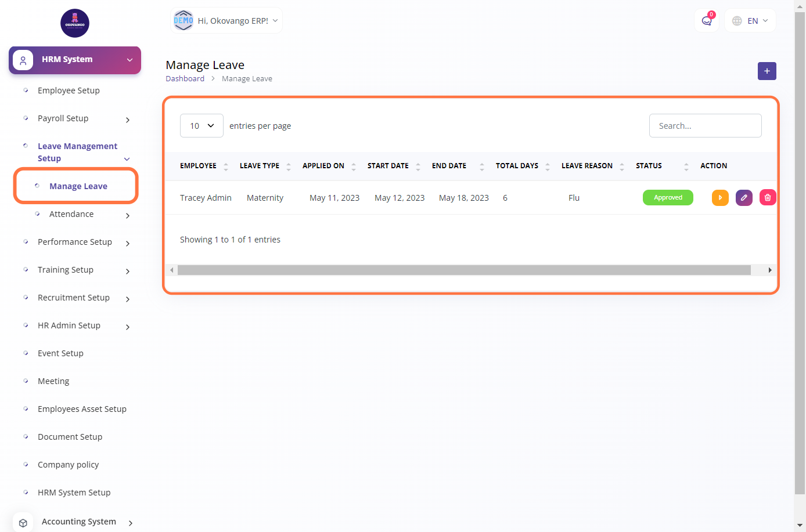Click the plus icon to create leave

(767, 71)
